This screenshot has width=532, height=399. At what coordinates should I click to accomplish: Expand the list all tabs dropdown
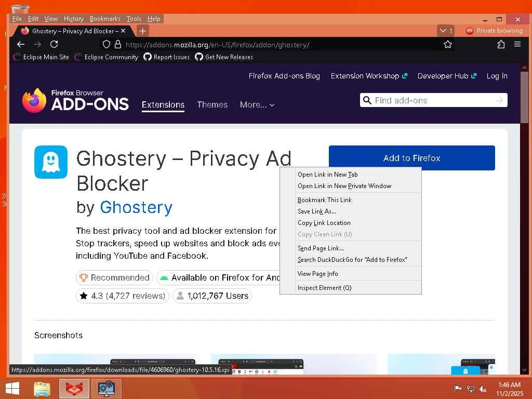coord(445,31)
